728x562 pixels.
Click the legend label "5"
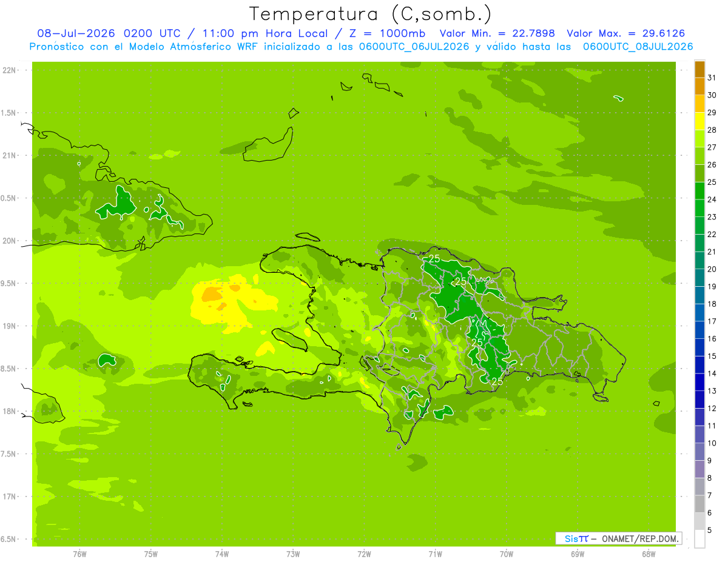[x=710, y=530]
